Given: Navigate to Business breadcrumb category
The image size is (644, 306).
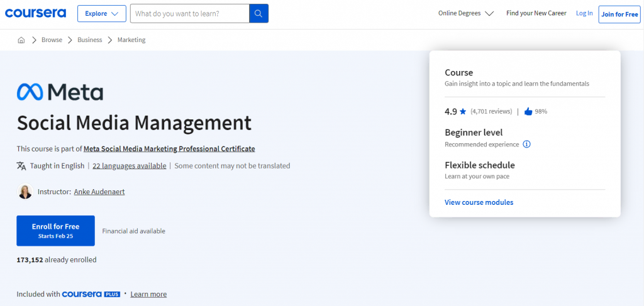Looking at the screenshot, I should [89, 40].
